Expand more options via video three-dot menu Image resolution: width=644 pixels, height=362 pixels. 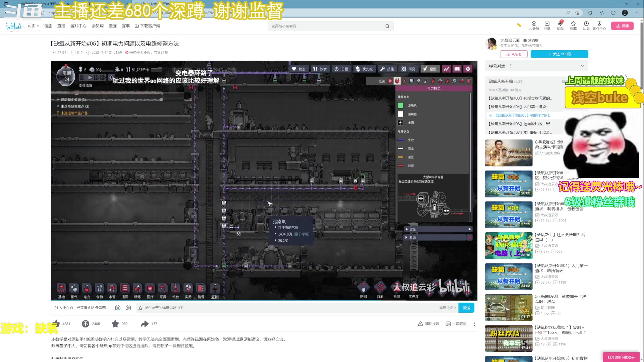point(474,324)
